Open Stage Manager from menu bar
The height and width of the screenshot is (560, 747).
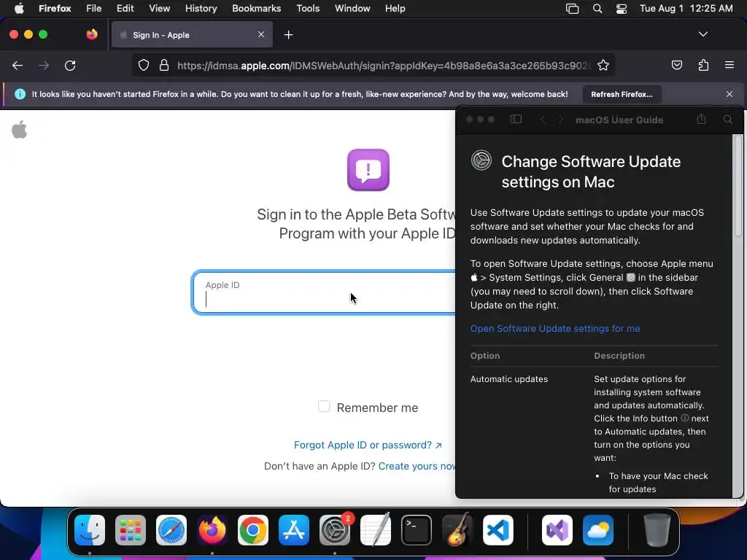(572, 9)
